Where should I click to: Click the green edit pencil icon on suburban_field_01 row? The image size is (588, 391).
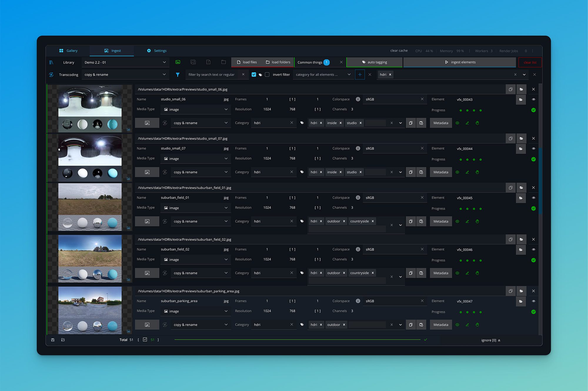(467, 221)
